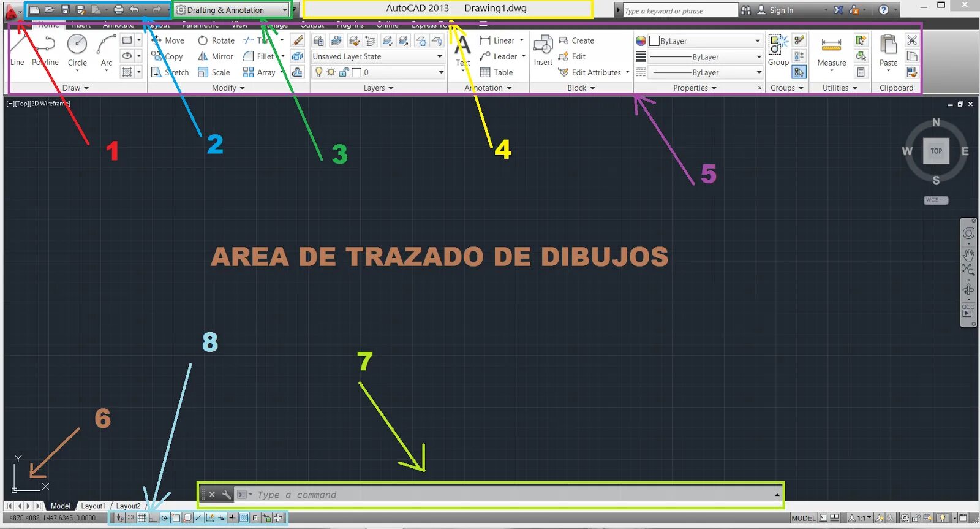Click the Explode tool icon
Viewport: 980px width, 529px height.
(x=298, y=56)
